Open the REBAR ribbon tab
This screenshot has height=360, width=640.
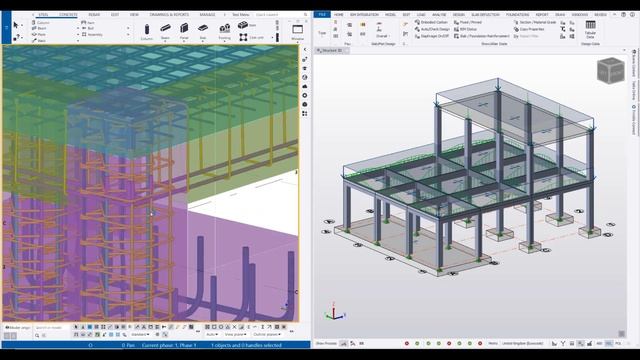point(94,15)
